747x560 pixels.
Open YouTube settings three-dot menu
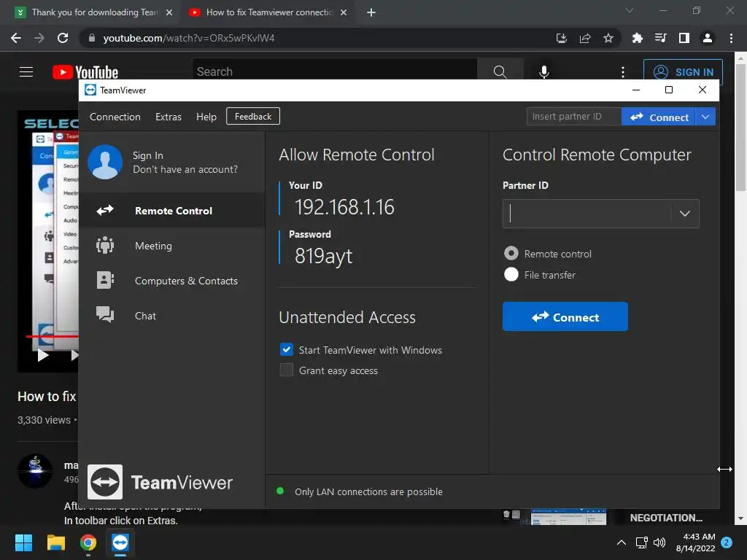(623, 72)
